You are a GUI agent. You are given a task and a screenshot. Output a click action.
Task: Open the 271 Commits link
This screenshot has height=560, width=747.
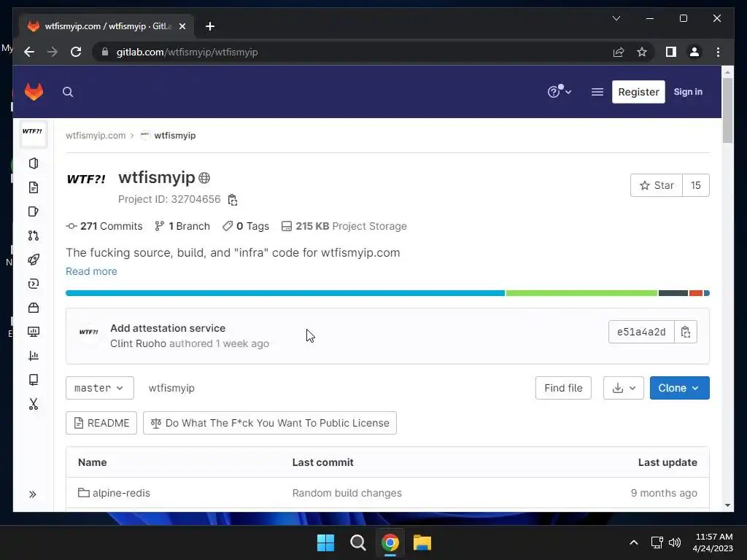tap(104, 226)
